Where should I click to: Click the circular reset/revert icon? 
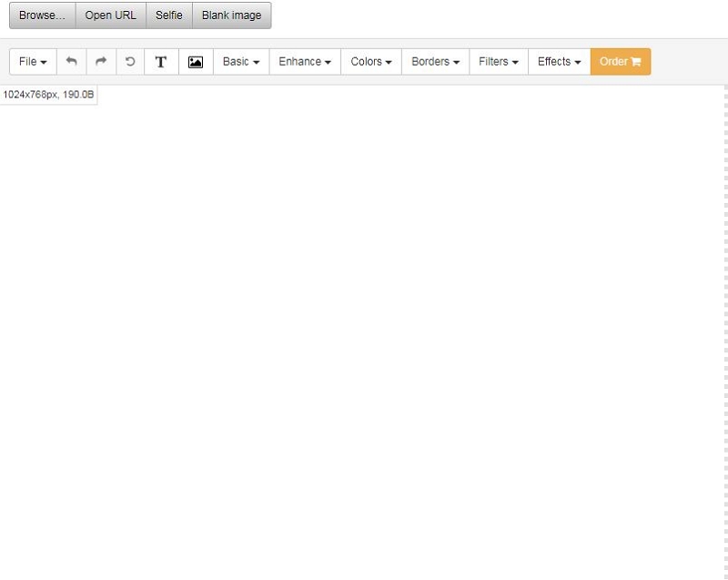pos(130,62)
